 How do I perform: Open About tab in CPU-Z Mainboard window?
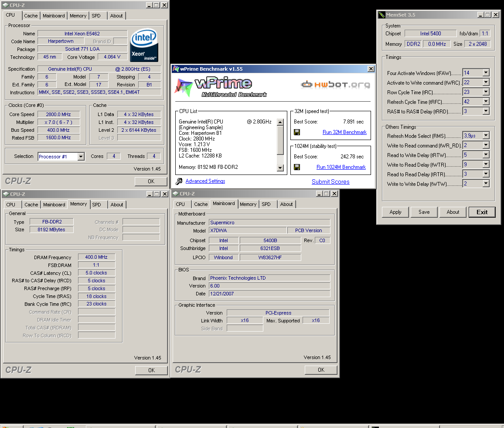[x=286, y=204]
